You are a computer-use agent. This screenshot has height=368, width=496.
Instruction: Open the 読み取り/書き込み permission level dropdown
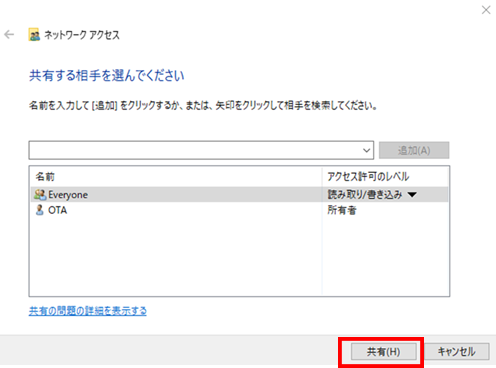(x=412, y=195)
